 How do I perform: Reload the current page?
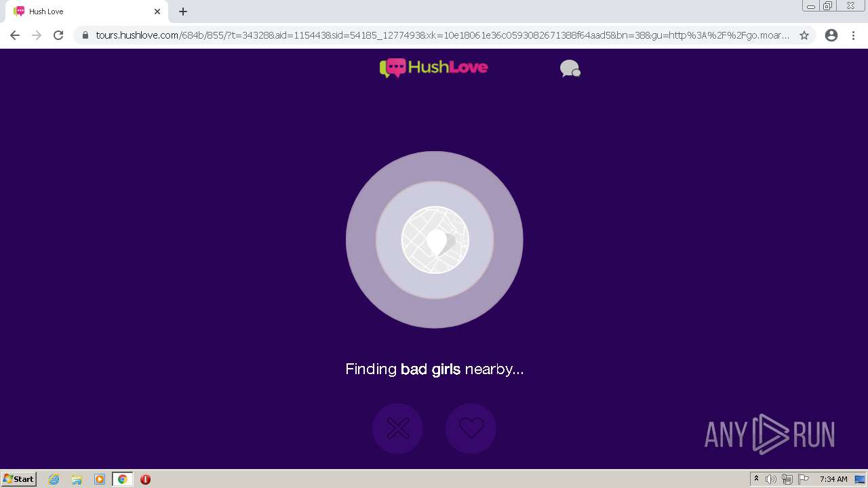[x=58, y=35]
